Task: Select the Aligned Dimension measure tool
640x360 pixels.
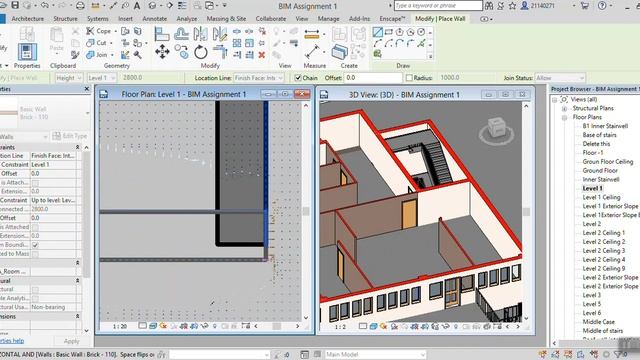Action: click(x=311, y=34)
